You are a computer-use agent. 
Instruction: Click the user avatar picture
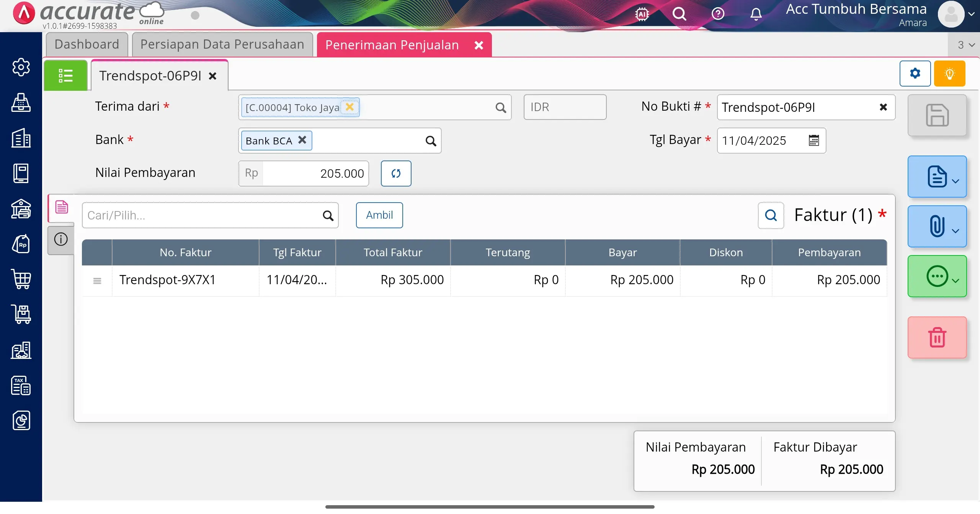[x=951, y=14]
